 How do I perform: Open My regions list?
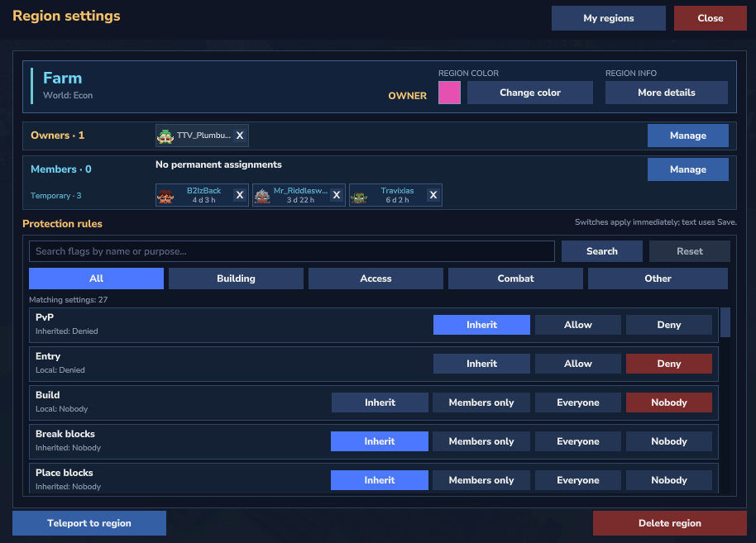609,18
